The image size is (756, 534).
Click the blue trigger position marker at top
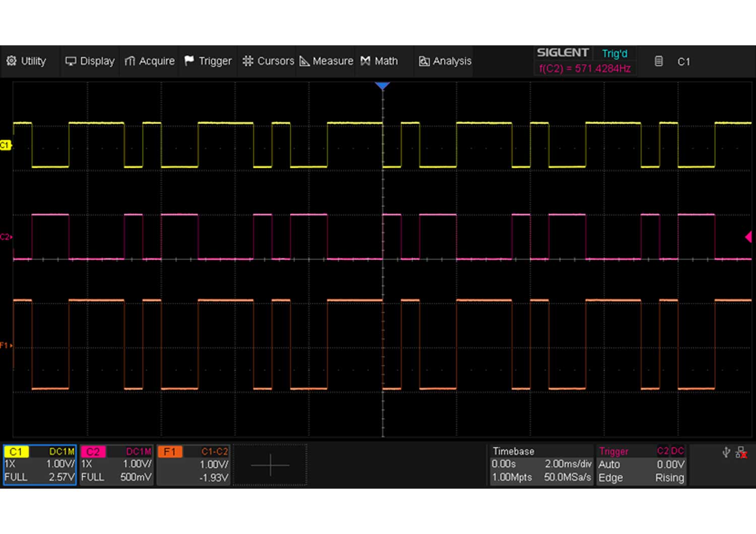(x=383, y=86)
